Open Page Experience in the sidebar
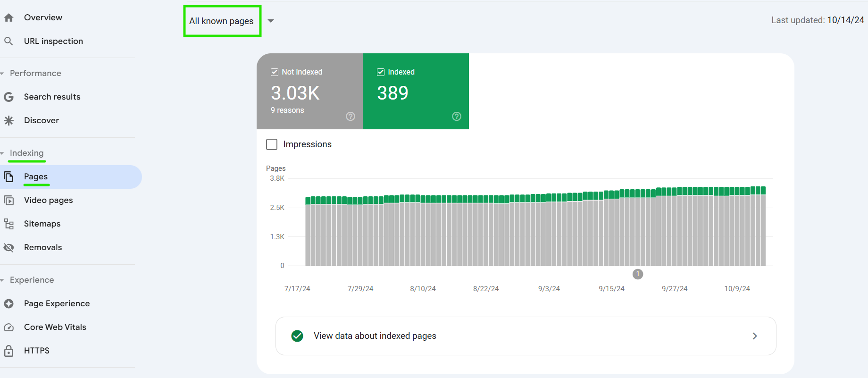The width and height of the screenshot is (868, 378). coord(57,304)
